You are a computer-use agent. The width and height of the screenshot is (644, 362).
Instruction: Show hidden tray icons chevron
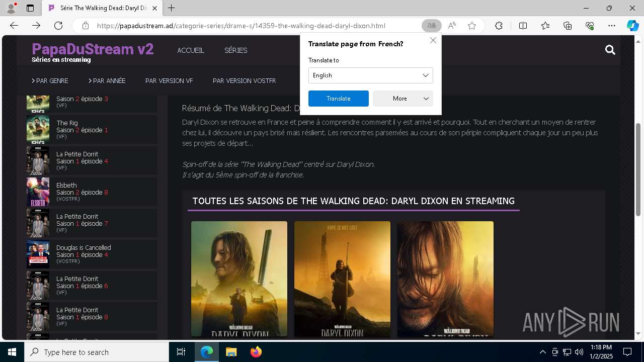click(542, 352)
